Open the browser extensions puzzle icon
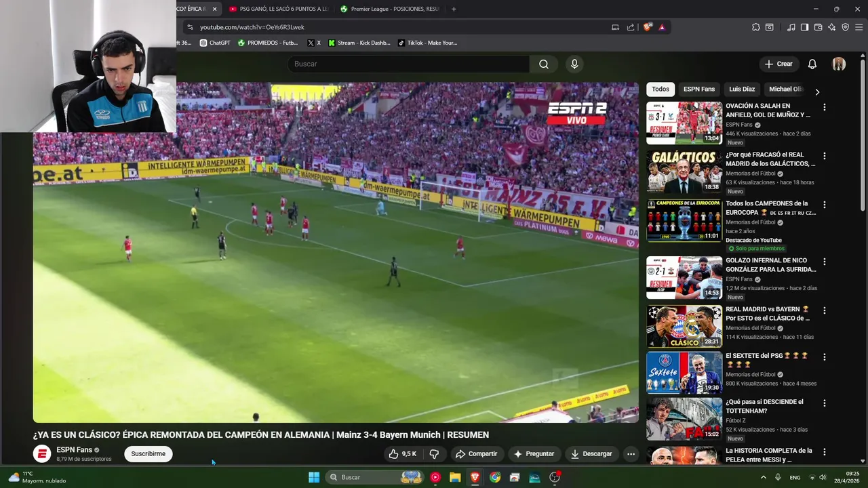Image resolution: width=868 pixels, height=488 pixels. pos(755,27)
